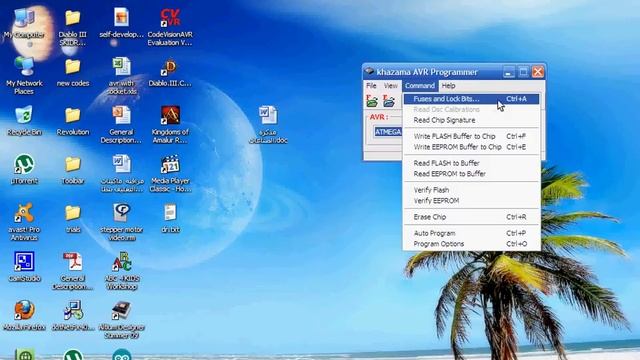This screenshot has height=360, width=640.
Task: Close the open Command menu
Action: click(x=420, y=86)
